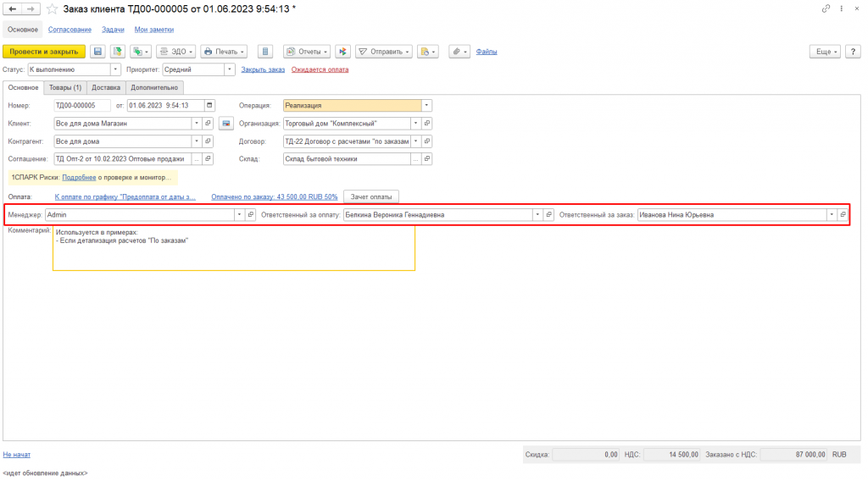
Task: Choose Соглашение via its ellipsis button
Action: [x=197, y=158]
